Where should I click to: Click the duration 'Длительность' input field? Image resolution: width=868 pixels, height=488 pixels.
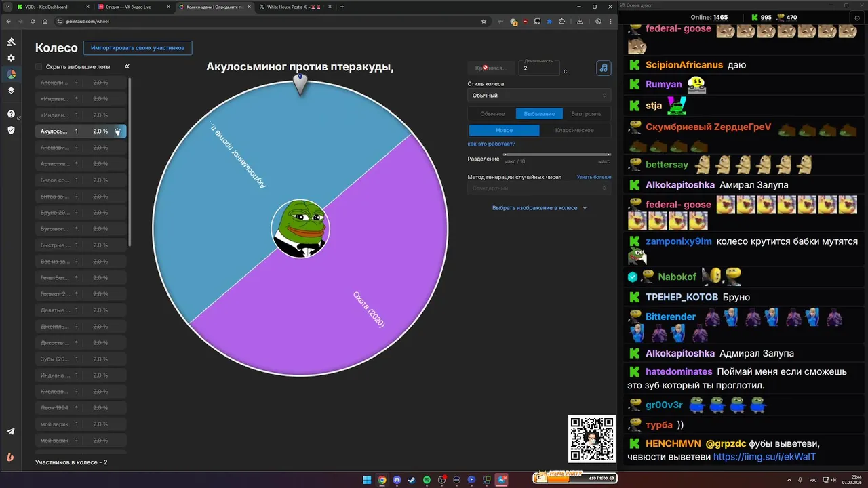point(539,68)
